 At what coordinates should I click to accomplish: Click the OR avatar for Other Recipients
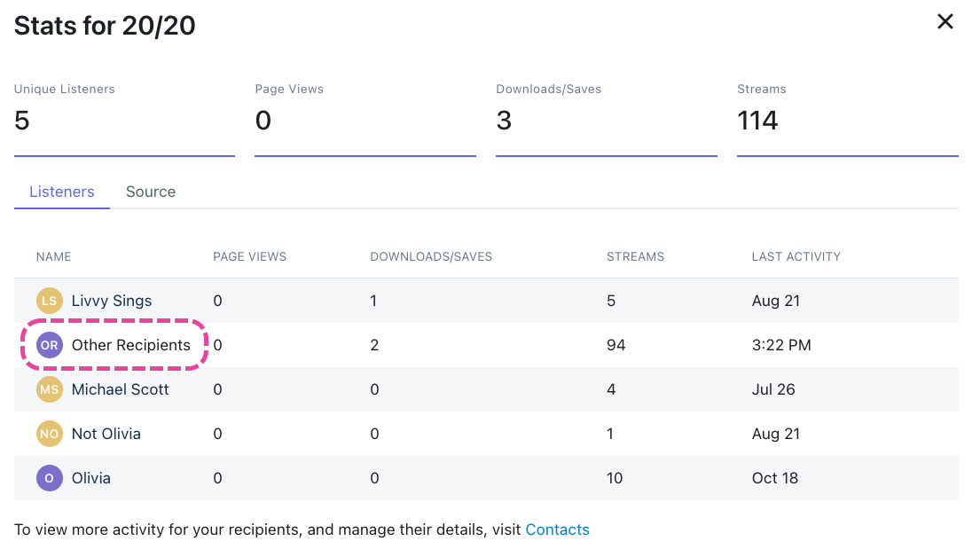point(49,345)
